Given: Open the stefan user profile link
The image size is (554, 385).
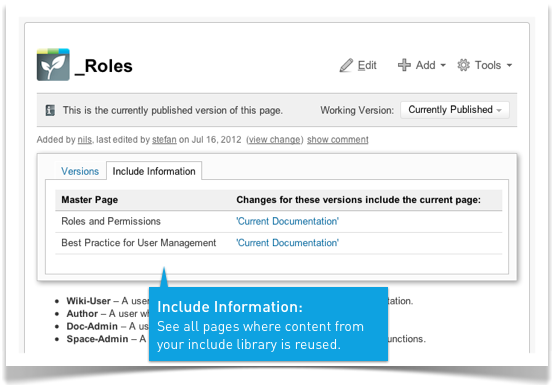Looking at the screenshot, I should 164,140.
